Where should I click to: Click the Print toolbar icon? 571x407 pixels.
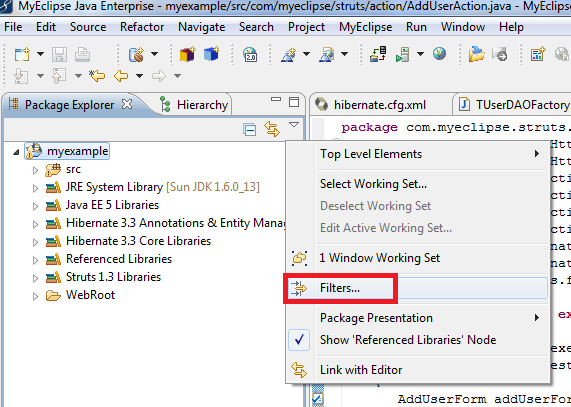click(x=82, y=55)
